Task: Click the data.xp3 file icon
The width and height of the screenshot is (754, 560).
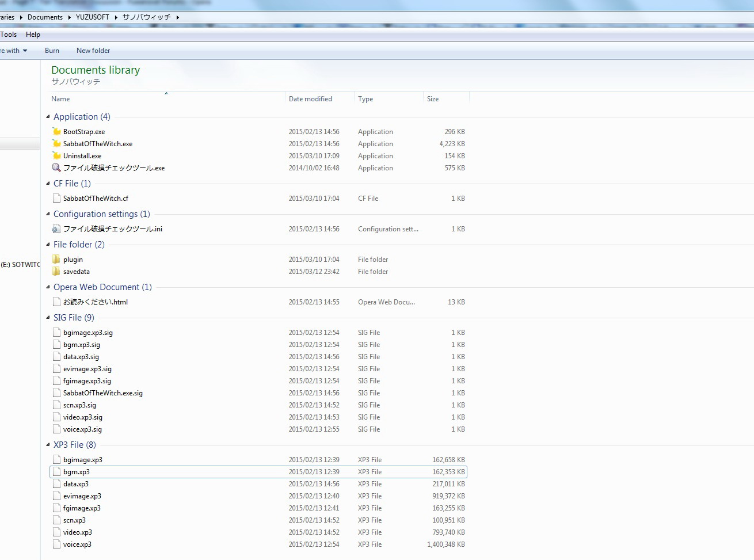Action: (56, 483)
